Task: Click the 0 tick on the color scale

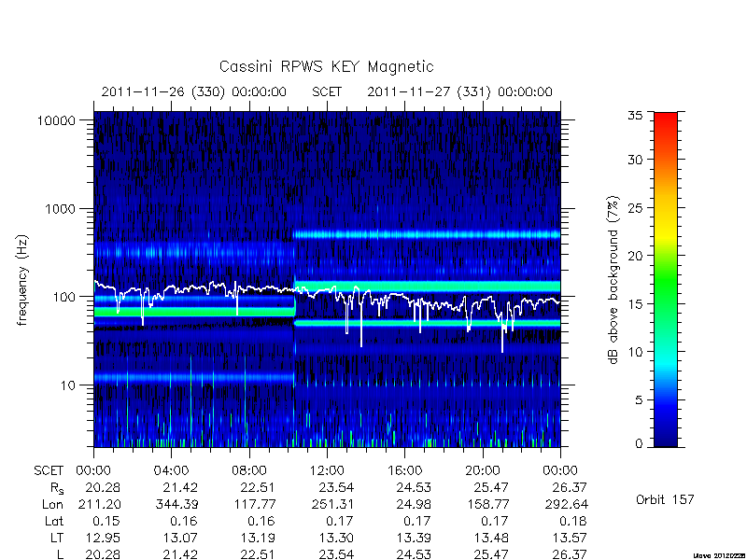Action: click(x=639, y=444)
